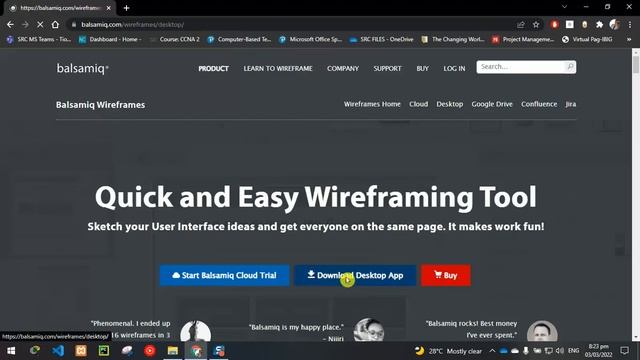Click the padlock site info icon

74,24
